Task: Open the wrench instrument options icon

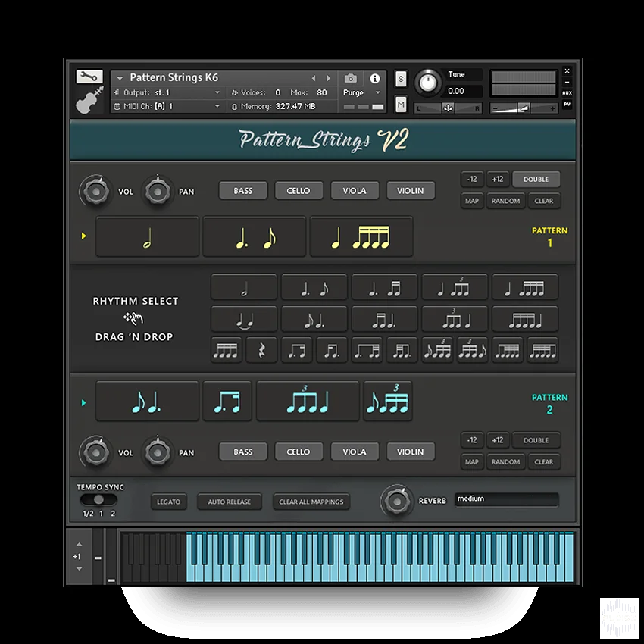Action: click(x=89, y=77)
